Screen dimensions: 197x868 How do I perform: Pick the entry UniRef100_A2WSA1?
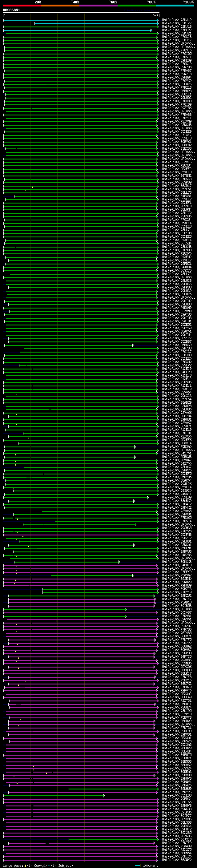coord(177,544)
